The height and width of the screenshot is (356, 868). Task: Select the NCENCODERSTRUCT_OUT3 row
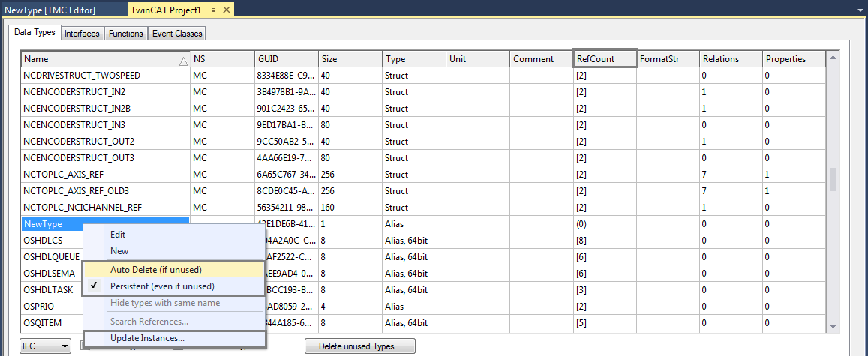[x=423, y=158]
